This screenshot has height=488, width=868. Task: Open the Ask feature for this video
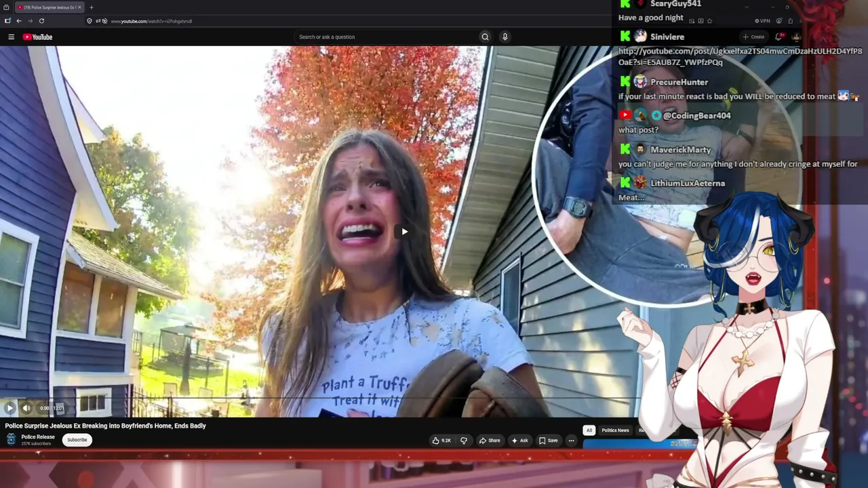[519, 441]
